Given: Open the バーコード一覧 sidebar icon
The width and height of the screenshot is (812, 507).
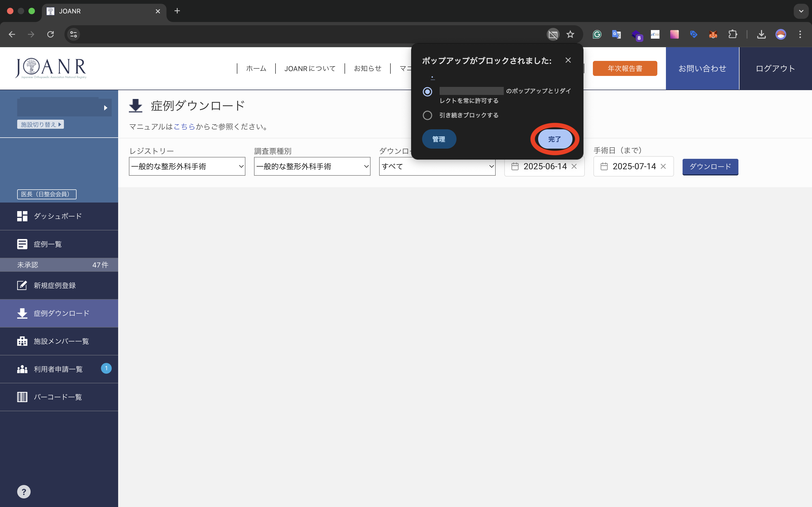Looking at the screenshot, I should tap(22, 397).
